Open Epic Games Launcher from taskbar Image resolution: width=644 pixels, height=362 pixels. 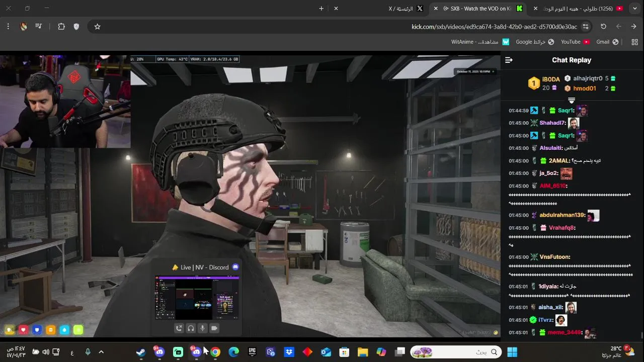(x=252, y=352)
